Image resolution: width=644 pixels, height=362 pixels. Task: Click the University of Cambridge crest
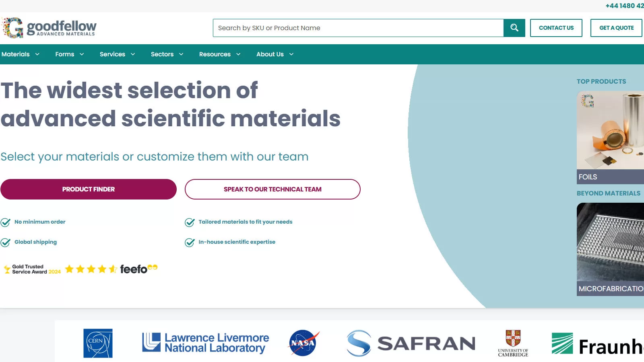[513, 343]
